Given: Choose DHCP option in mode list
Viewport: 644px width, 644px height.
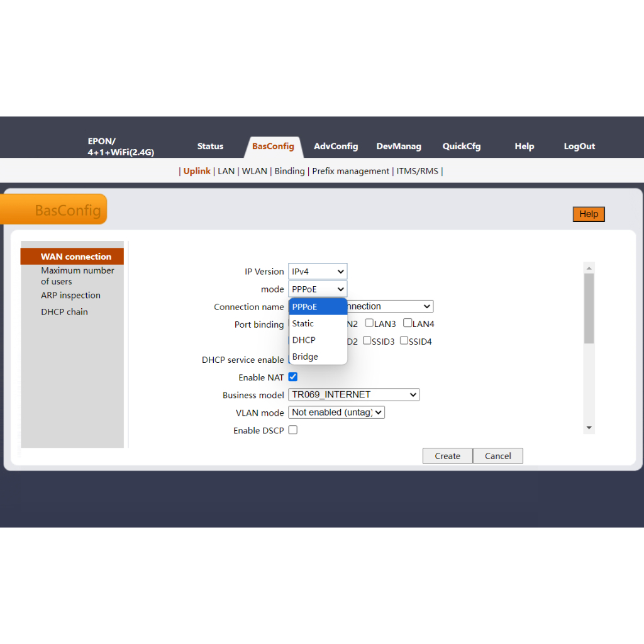Looking at the screenshot, I should [x=304, y=340].
